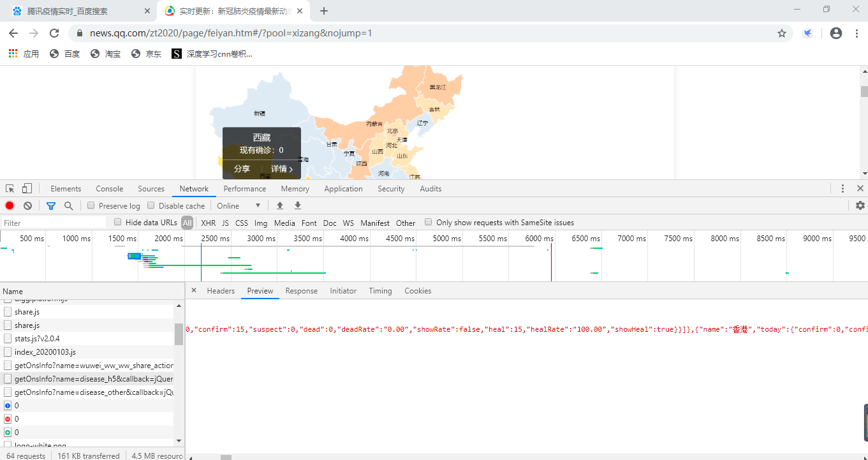This screenshot has width=868, height=460.
Task: Open Network settings gear
Action: point(860,205)
